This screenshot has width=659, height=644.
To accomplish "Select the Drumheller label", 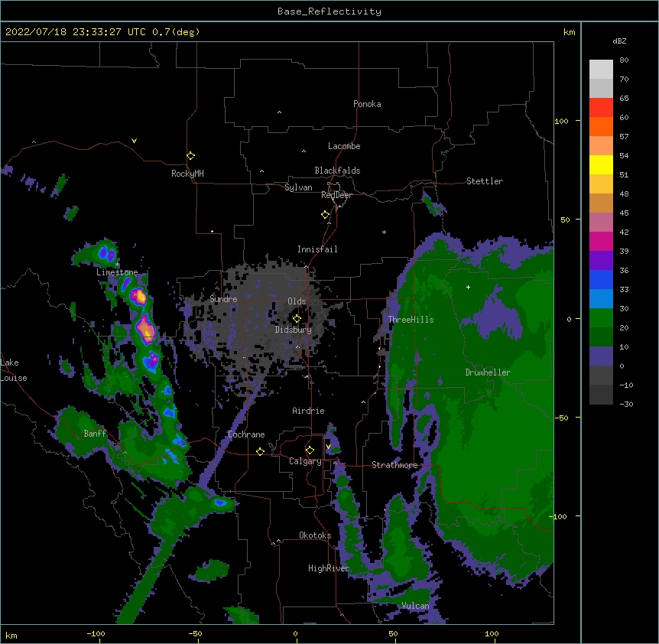I will tap(488, 372).
